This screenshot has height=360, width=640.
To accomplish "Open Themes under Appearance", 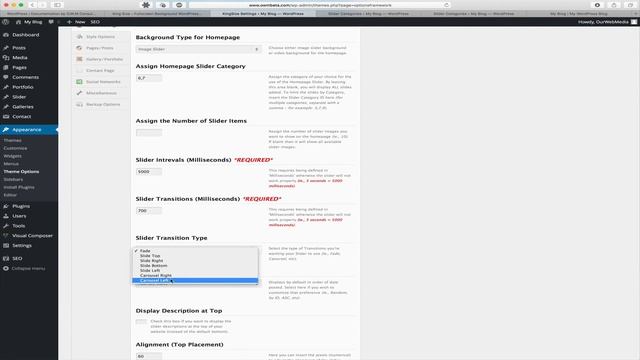I will [12, 140].
